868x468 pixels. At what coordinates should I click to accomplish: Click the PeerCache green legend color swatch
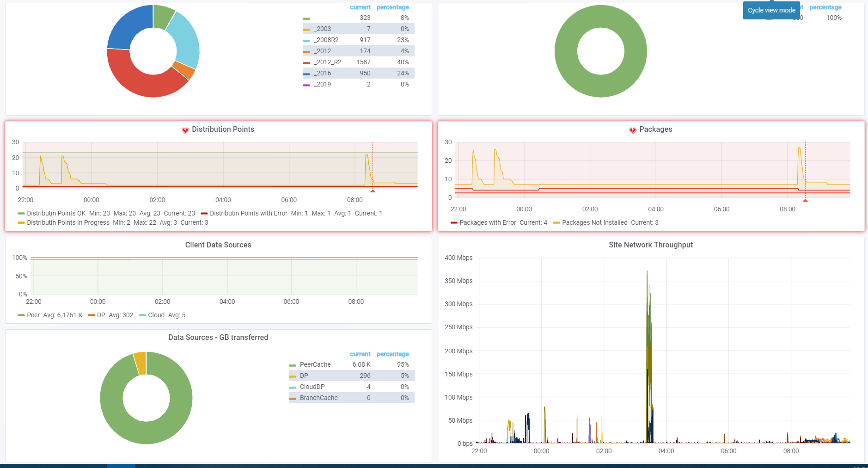pyautogui.click(x=293, y=365)
